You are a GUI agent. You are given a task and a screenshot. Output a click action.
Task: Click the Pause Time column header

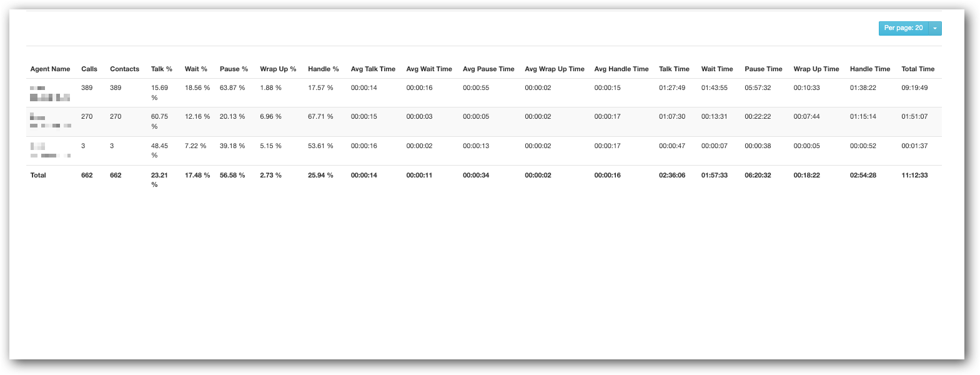(763, 69)
